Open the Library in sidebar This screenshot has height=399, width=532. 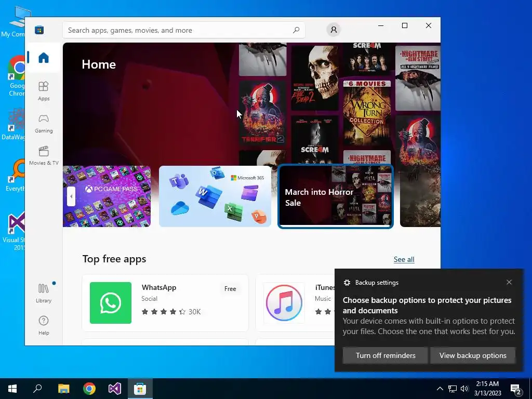pyautogui.click(x=44, y=293)
